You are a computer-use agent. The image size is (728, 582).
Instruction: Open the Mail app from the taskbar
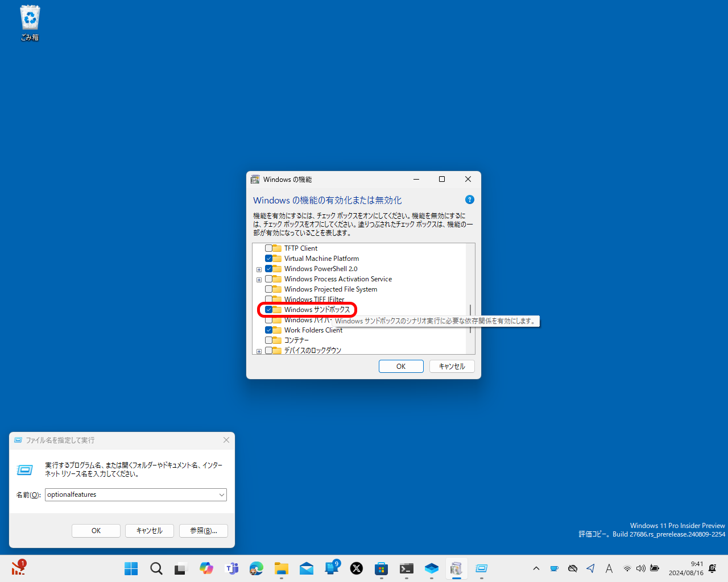click(x=307, y=568)
